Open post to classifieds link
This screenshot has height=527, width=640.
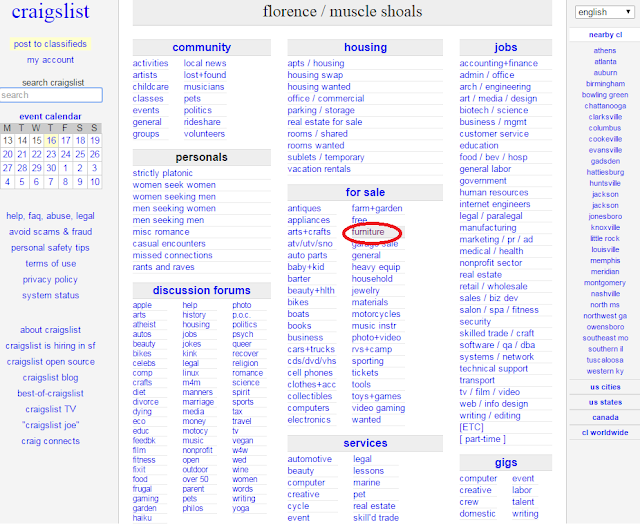coord(50,44)
